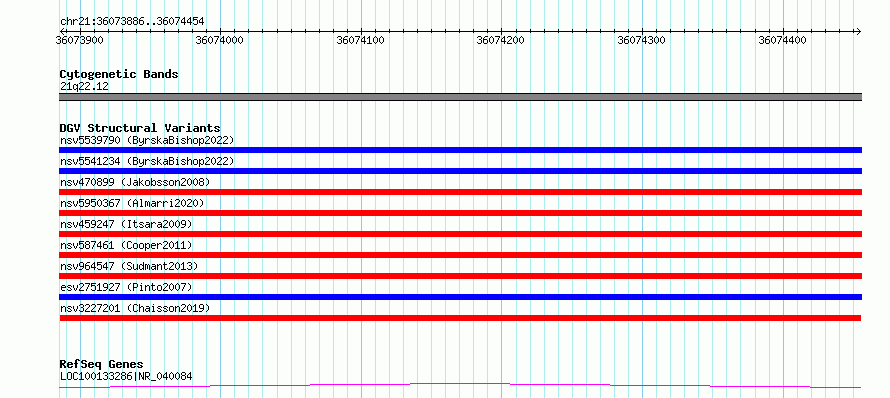Open variant label nsv5539790 (ByrskaBishop2022)
This screenshot has height=398, width=890.
click(146, 140)
